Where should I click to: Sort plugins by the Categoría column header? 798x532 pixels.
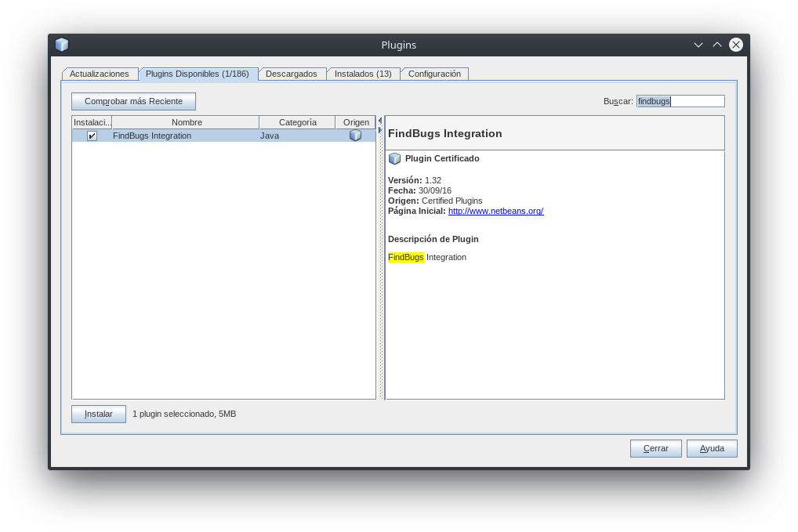tap(298, 122)
